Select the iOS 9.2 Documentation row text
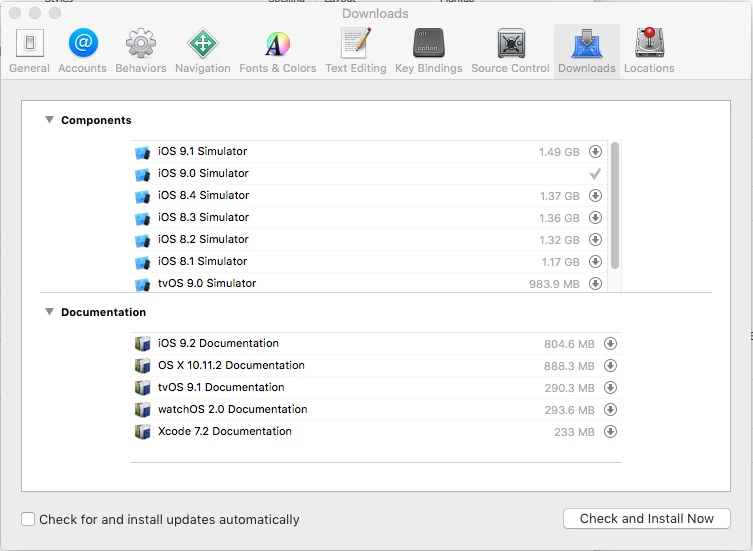The height and width of the screenshot is (551, 753). (219, 343)
